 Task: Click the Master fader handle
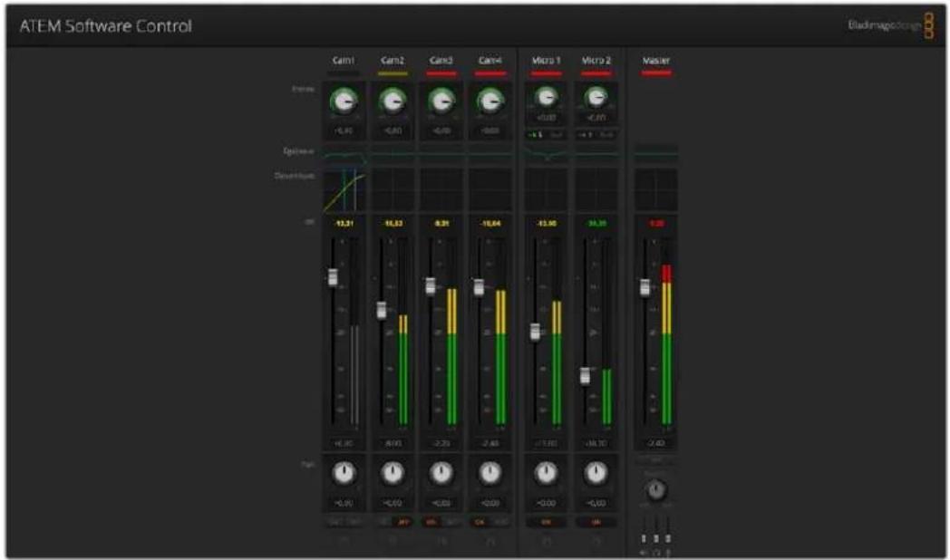pos(645,287)
